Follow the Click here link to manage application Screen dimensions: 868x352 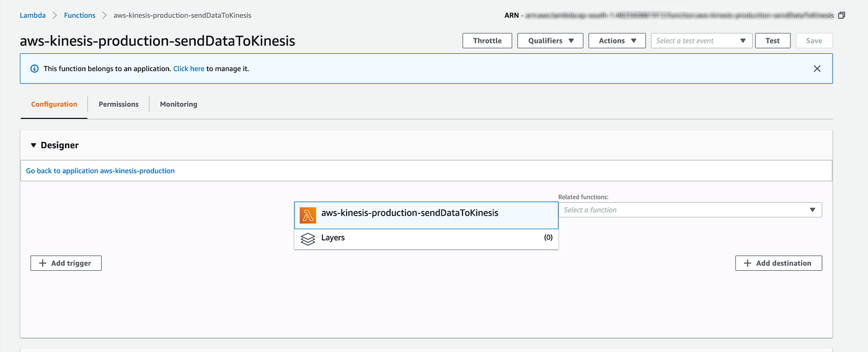[188, 69]
